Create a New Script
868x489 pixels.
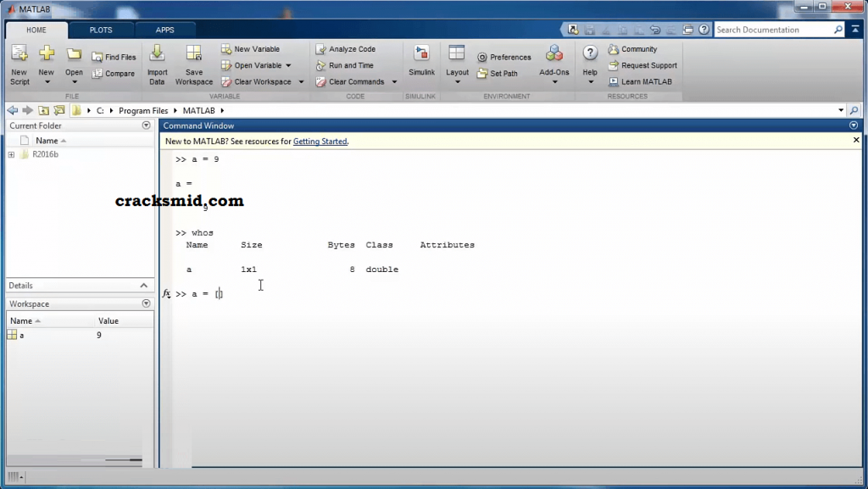[19, 64]
